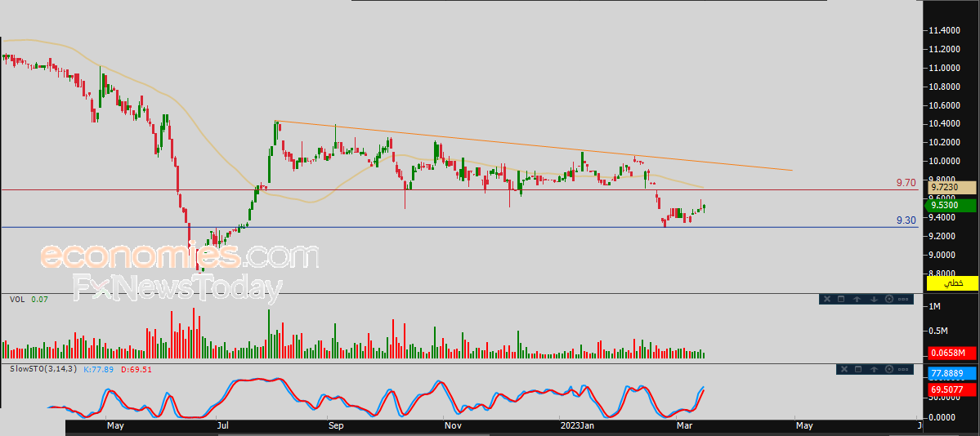Click the 9.5300 current price tag
The image size is (980, 436).
click(x=952, y=206)
